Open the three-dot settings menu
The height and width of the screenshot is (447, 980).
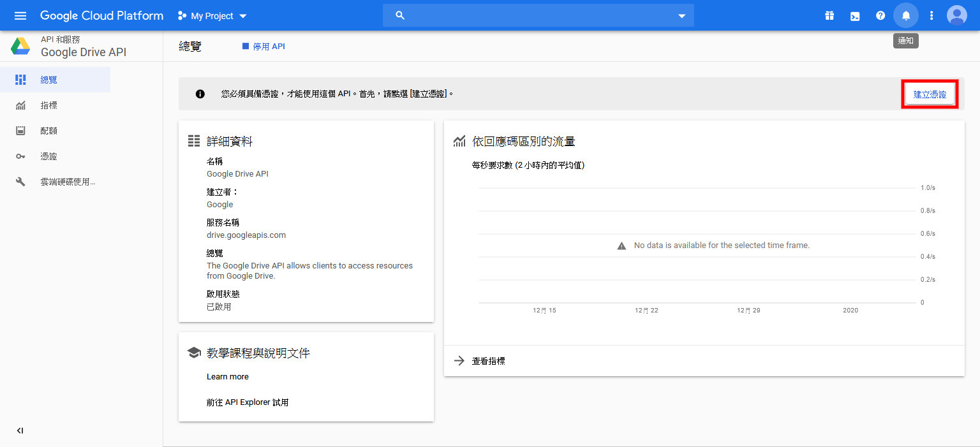tap(932, 15)
